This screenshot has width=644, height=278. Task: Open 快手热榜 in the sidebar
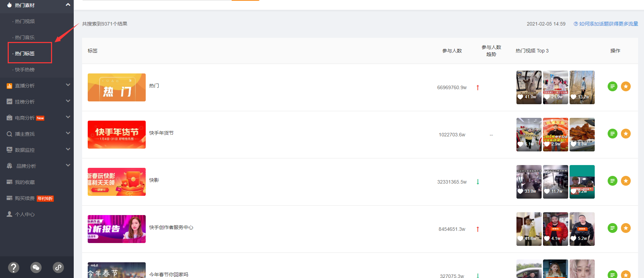click(x=25, y=70)
